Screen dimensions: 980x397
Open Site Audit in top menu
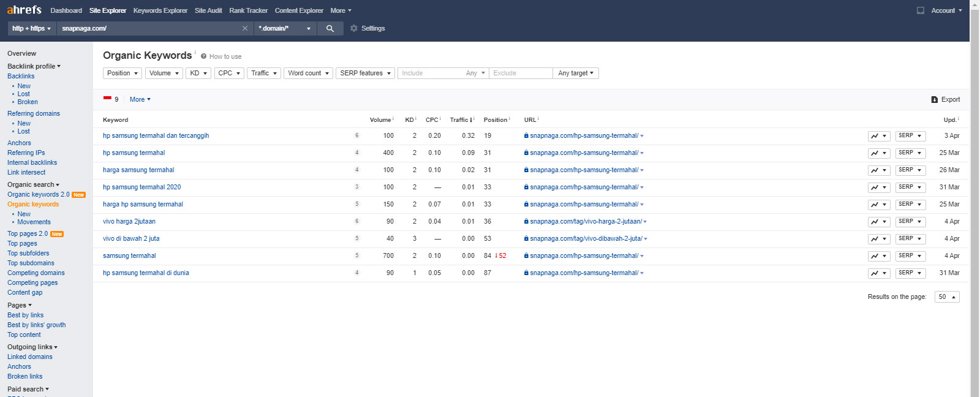tap(208, 10)
